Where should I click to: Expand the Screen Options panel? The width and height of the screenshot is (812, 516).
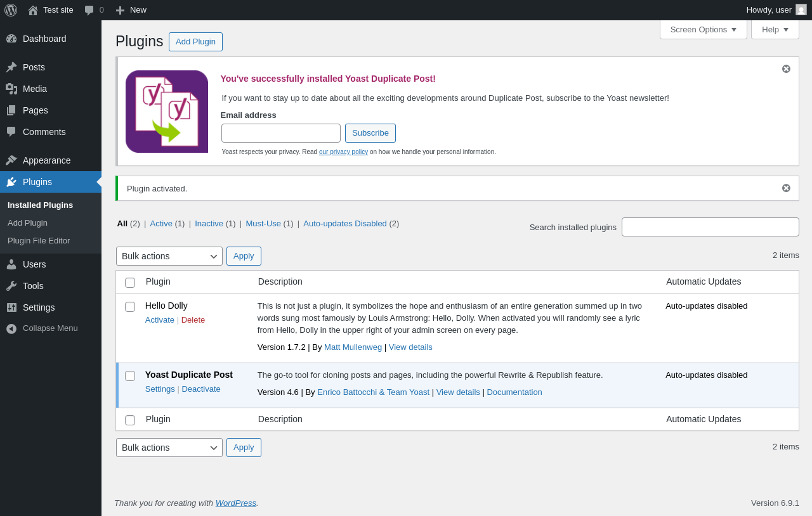704,29
